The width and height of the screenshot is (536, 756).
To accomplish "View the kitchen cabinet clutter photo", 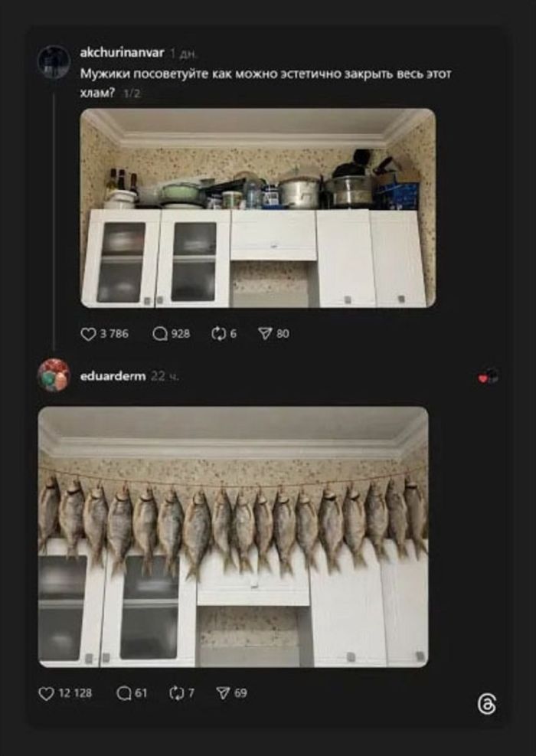I will pyautogui.click(x=258, y=208).
